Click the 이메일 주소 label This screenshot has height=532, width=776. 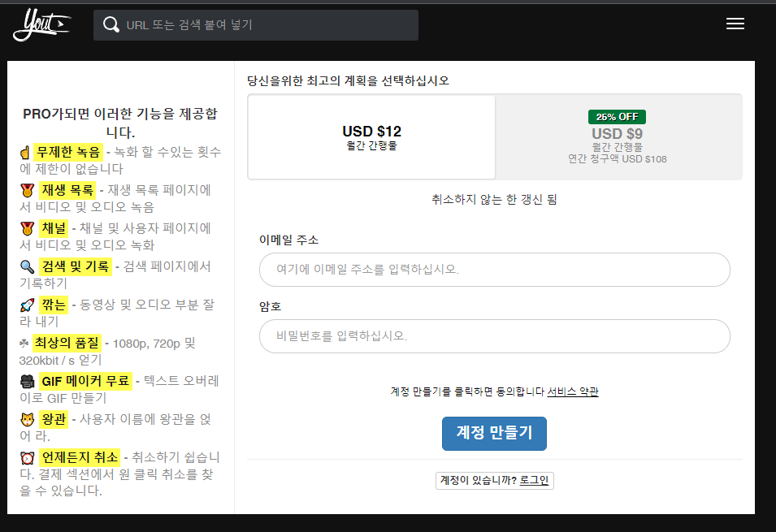coord(289,240)
